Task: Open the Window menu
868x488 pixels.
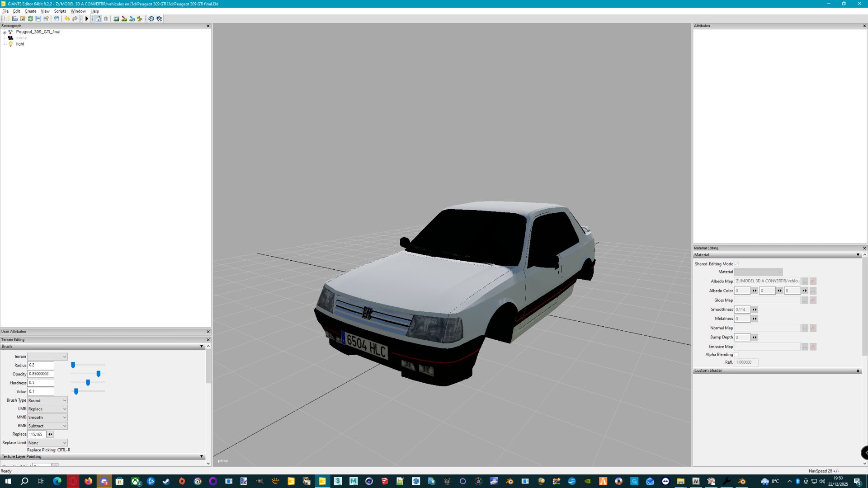Action: point(78,11)
